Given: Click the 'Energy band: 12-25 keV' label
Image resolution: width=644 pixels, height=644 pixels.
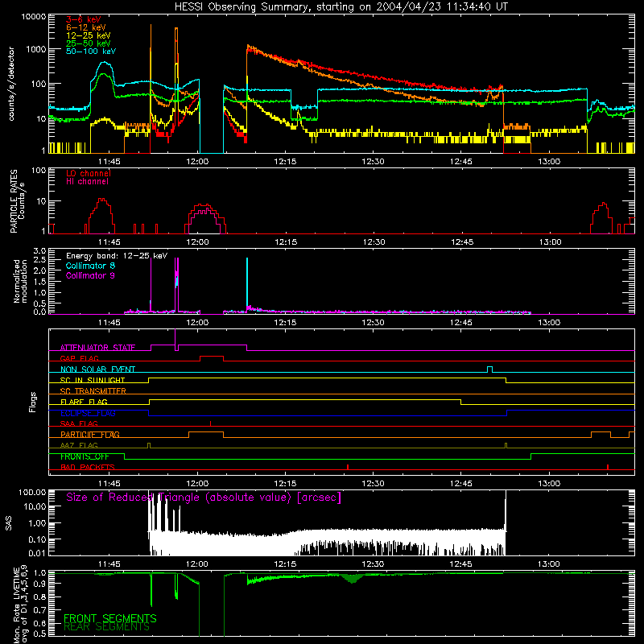Looking at the screenshot, I should tap(117, 256).
